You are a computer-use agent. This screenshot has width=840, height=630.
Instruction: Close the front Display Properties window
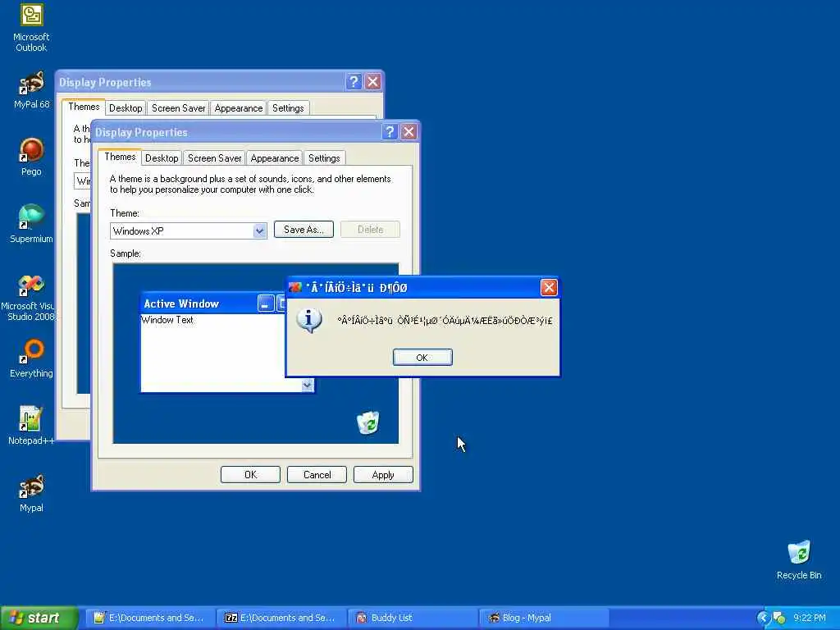tap(409, 132)
